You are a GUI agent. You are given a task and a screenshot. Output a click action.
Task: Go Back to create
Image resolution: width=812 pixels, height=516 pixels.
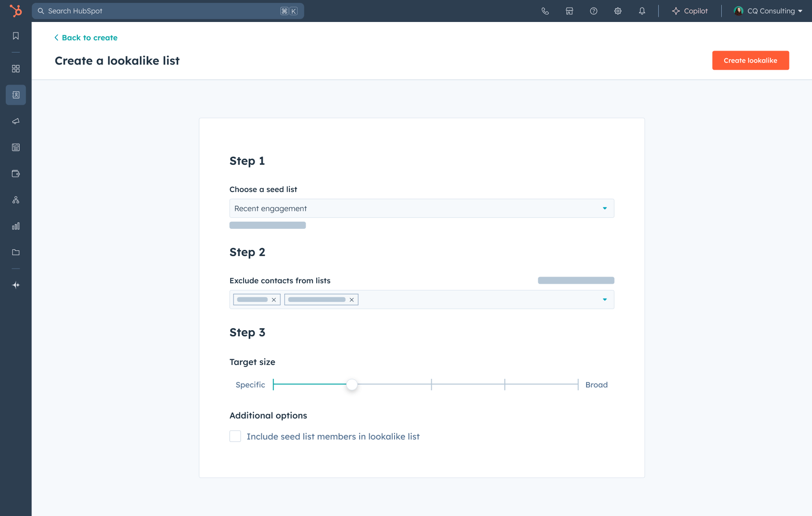click(86, 37)
